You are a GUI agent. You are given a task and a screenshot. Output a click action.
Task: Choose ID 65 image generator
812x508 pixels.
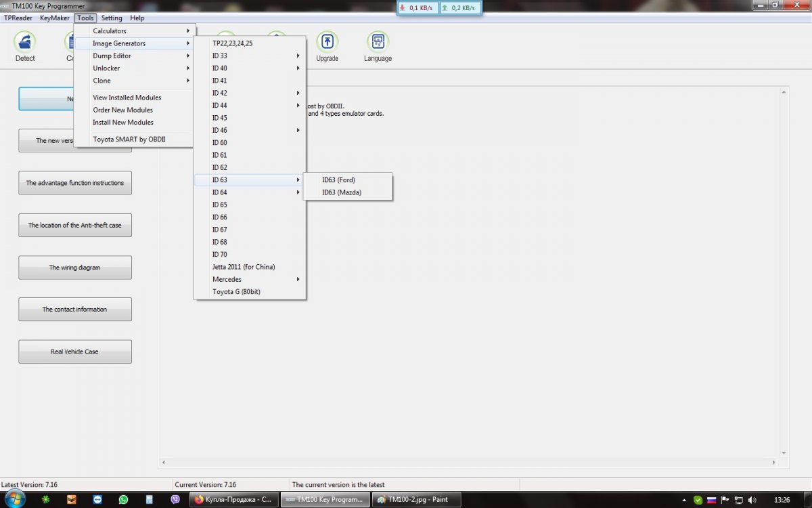[x=250, y=205]
